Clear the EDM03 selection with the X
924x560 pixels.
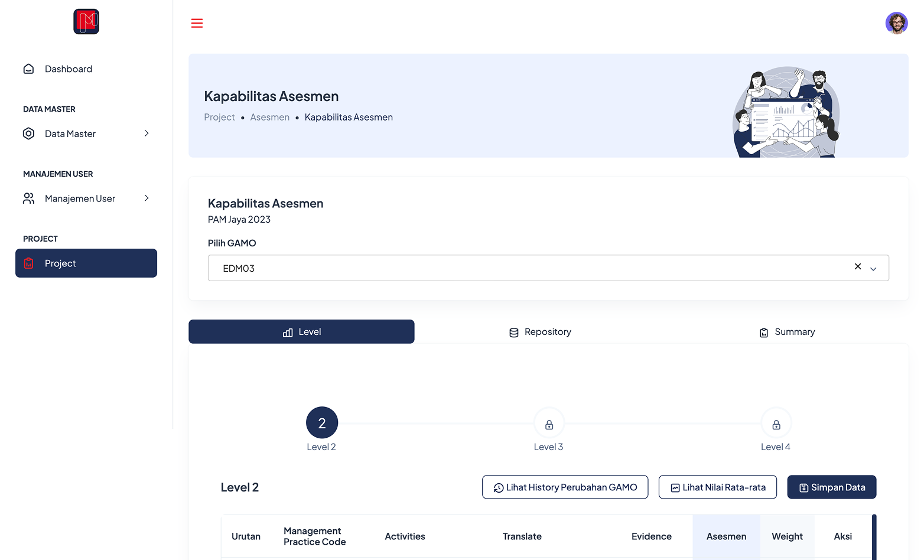tap(857, 266)
